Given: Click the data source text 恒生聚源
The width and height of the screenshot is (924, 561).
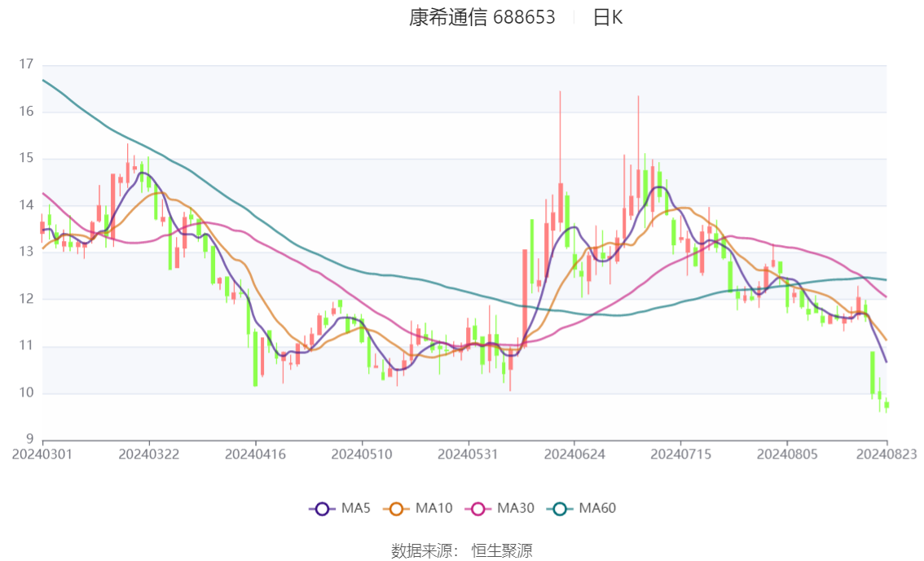Looking at the screenshot, I should tap(502, 550).
